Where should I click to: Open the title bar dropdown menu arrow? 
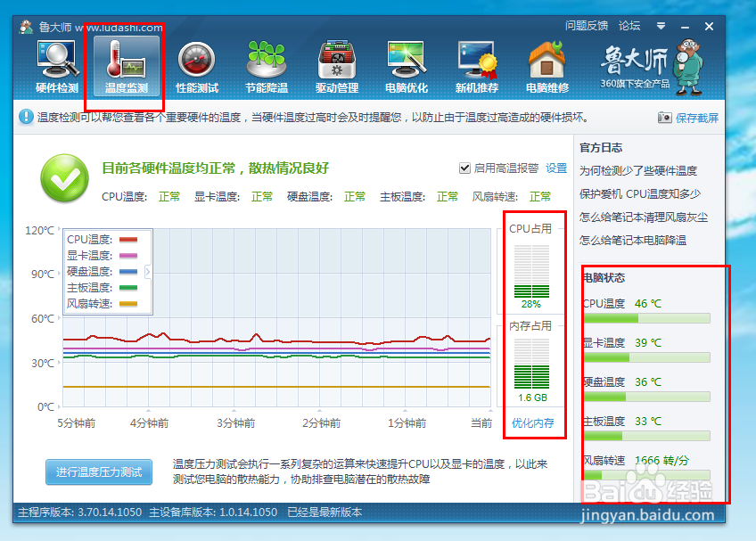[661, 26]
